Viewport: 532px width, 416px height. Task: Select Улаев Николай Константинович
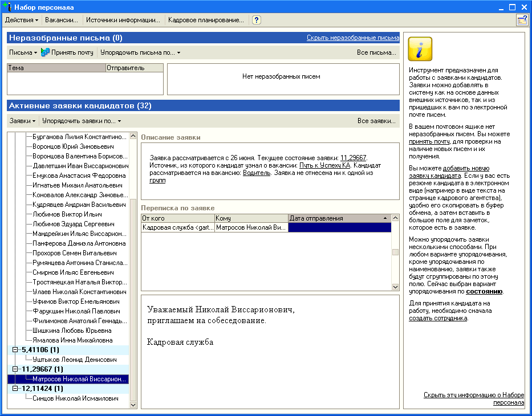point(79,292)
